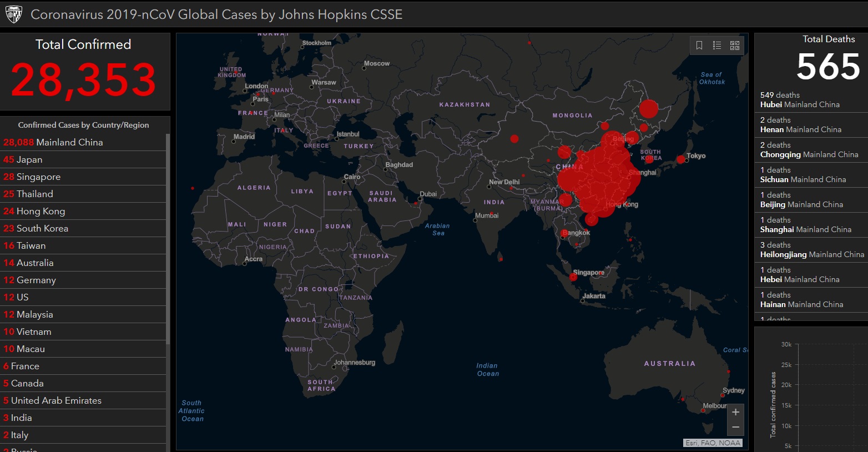Image resolution: width=868 pixels, height=452 pixels.
Task: Open the Esri, FAO, NOAA attribution
Action: 713,443
